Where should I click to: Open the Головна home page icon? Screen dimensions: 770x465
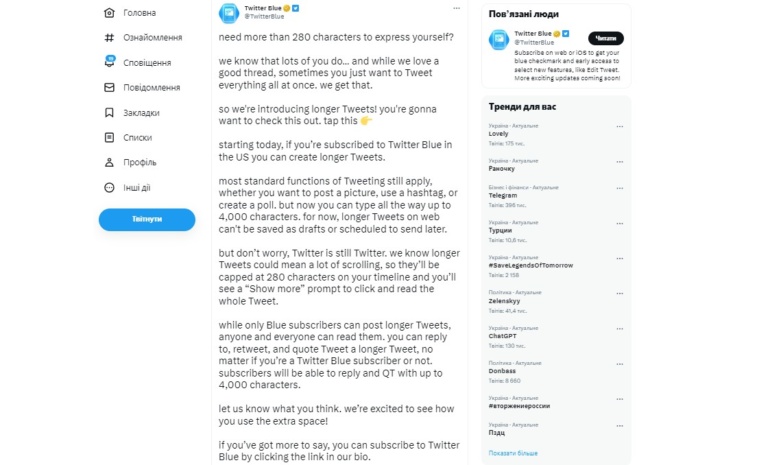109,13
